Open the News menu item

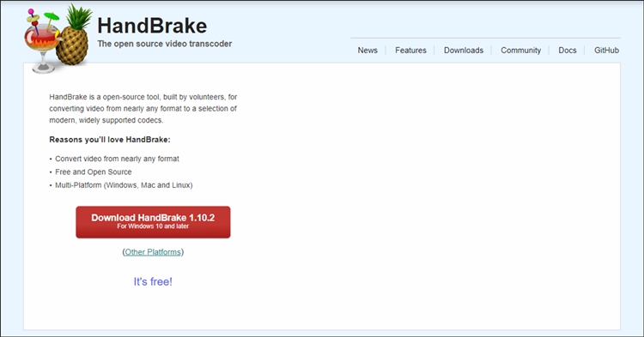tap(368, 51)
